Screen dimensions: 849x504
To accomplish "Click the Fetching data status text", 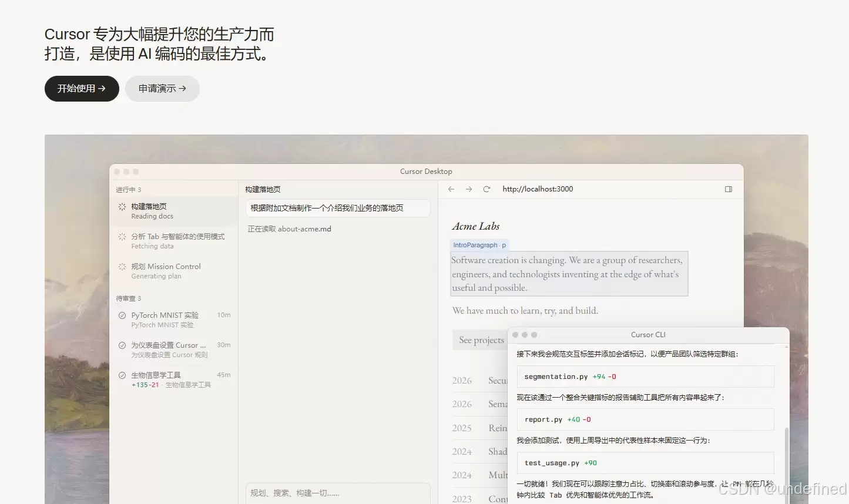I will click(152, 246).
